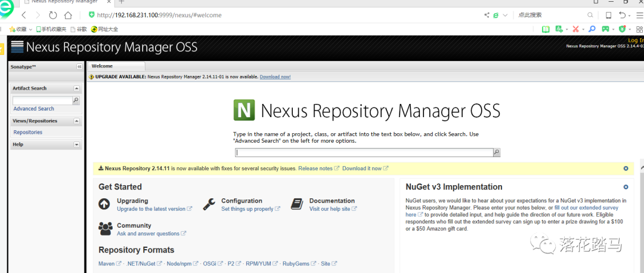Click the Documentation book icon
644x273 pixels.
[297, 204]
